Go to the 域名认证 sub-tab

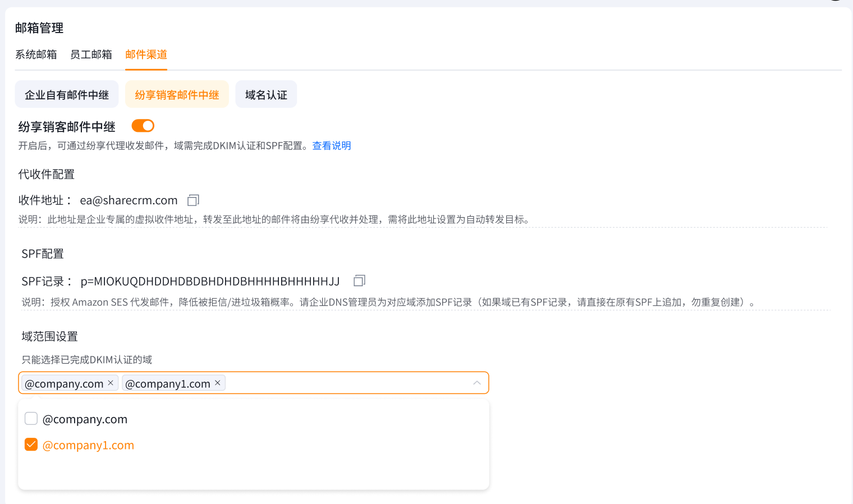[x=266, y=95]
